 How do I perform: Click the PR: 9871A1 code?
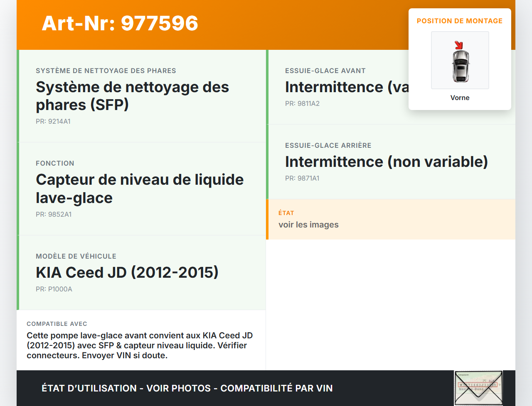pyautogui.click(x=302, y=179)
